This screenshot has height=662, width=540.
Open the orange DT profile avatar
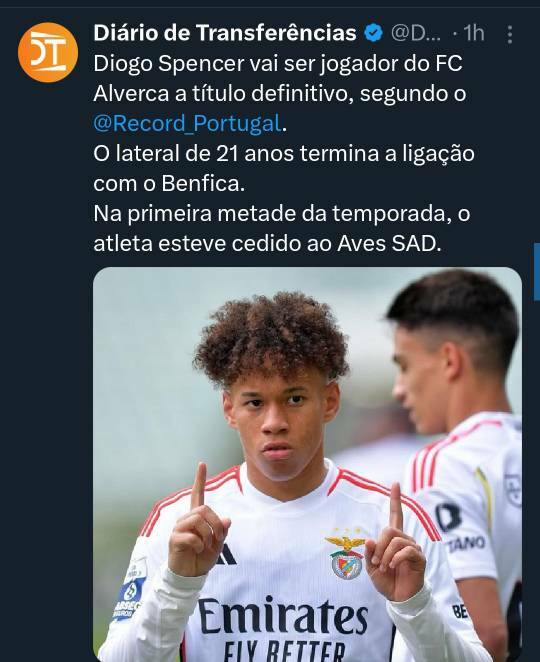tap(48, 52)
